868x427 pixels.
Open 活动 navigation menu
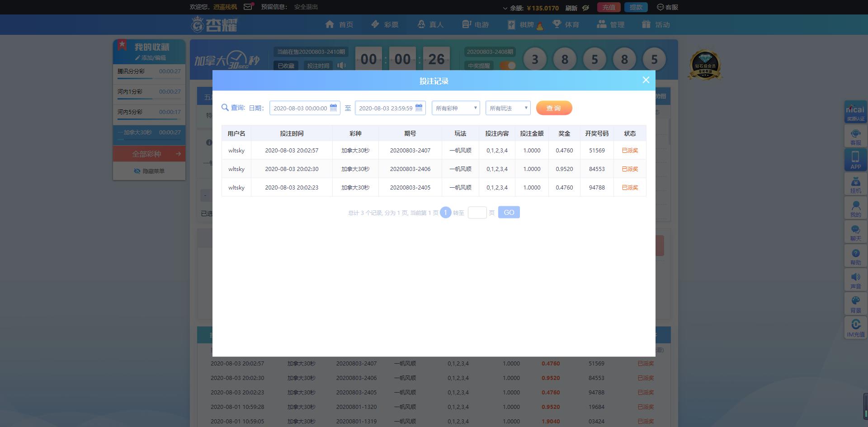coord(656,24)
